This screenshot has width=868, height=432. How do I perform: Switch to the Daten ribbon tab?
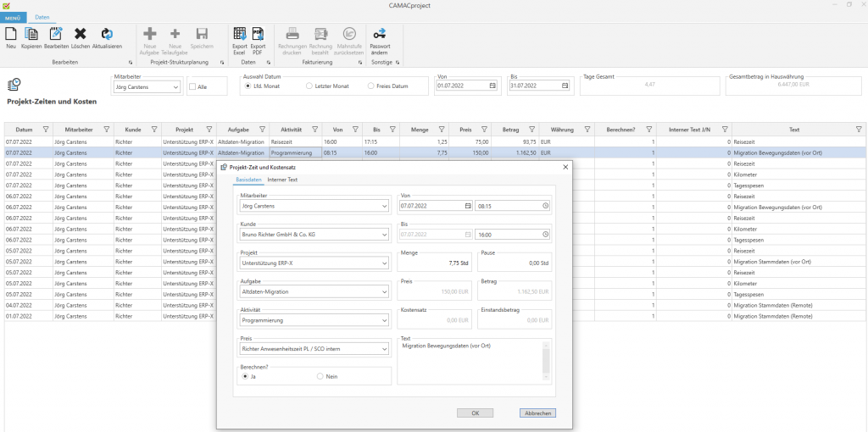(42, 18)
